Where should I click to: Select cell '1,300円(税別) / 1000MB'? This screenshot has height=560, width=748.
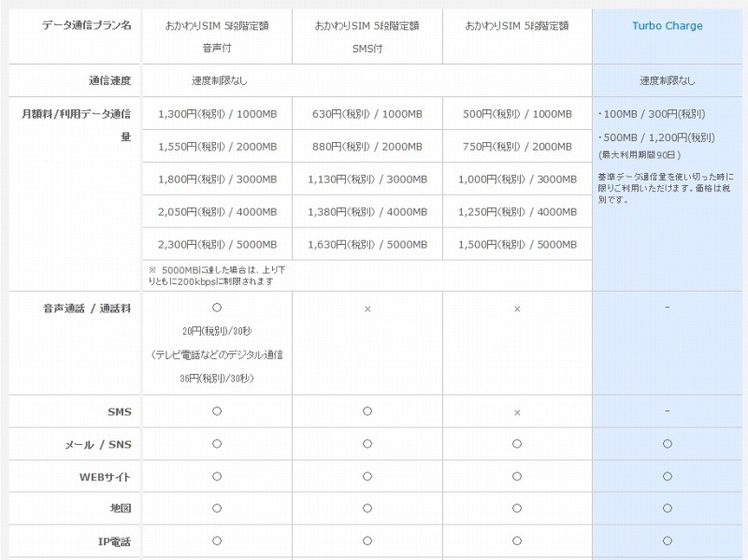tap(218, 114)
